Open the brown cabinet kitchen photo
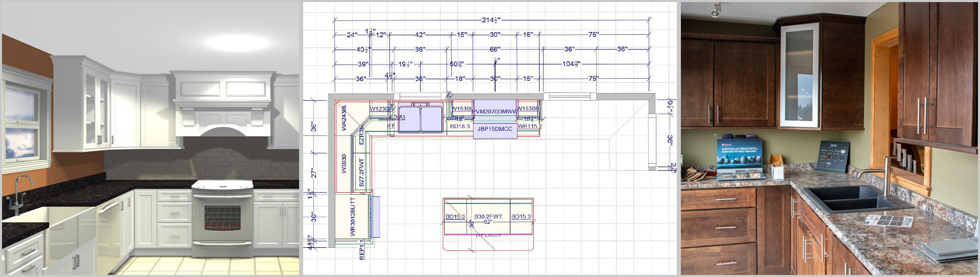Screen dimensions: 980x277 coord(829,138)
